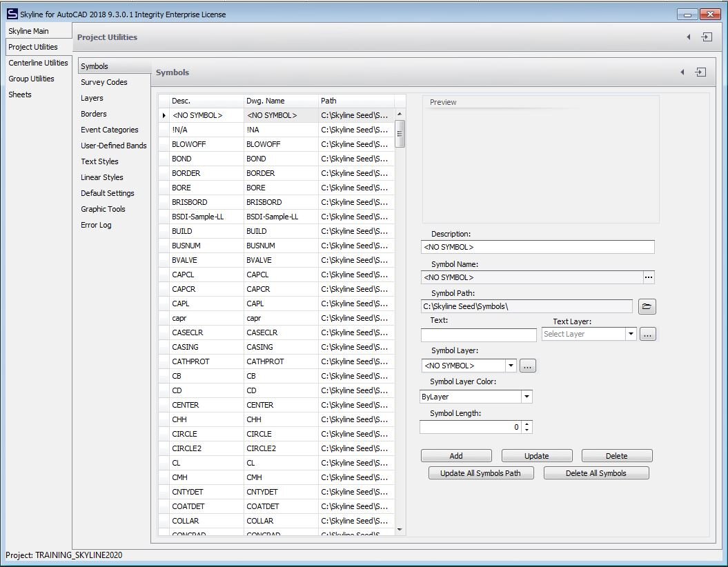Click the Symbol Path field
This screenshot has height=567, width=728.
527,306
